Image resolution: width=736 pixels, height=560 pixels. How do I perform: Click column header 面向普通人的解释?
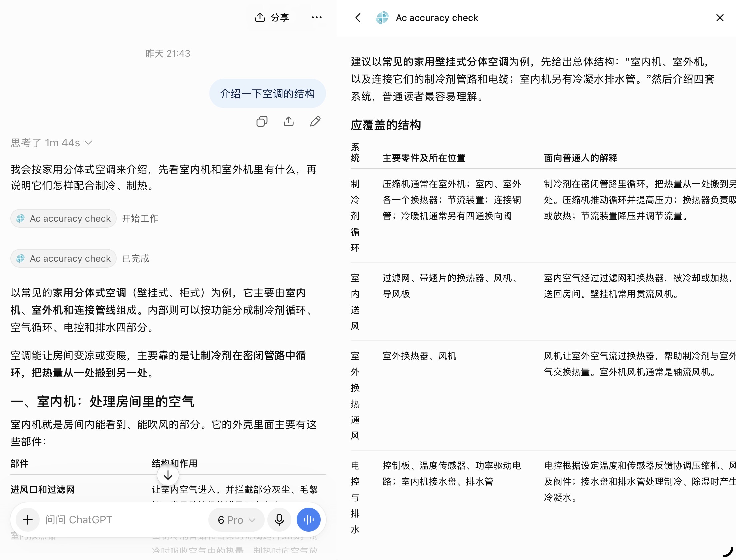click(x=581, y=158)
